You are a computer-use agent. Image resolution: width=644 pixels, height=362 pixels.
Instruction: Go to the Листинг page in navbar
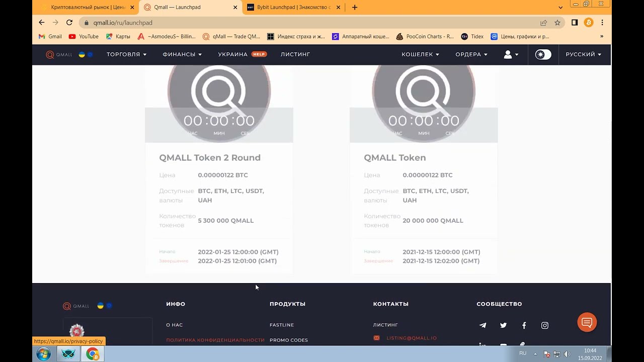tap(295, 54)
